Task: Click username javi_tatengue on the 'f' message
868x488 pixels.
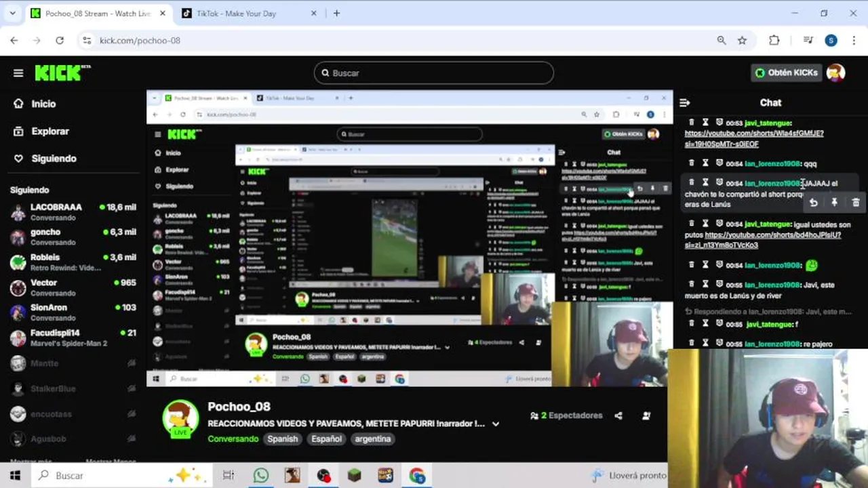Action: [769, 324]
